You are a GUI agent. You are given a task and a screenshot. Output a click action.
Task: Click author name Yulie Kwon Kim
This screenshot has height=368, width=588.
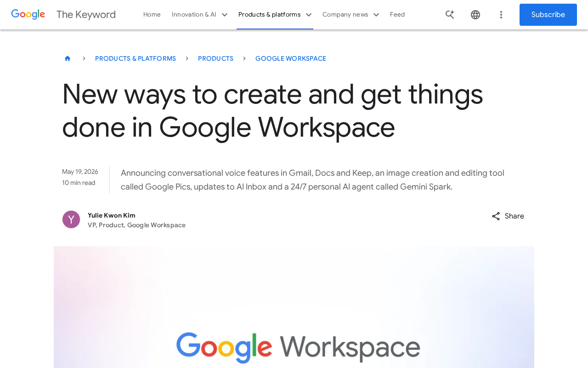coord(112,215)
